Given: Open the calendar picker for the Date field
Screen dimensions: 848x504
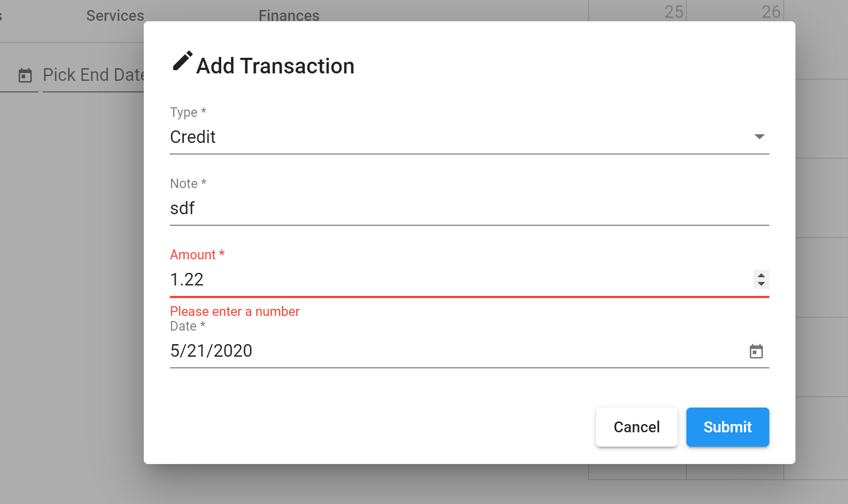Looking at the screenshot, I should (756, 351).
